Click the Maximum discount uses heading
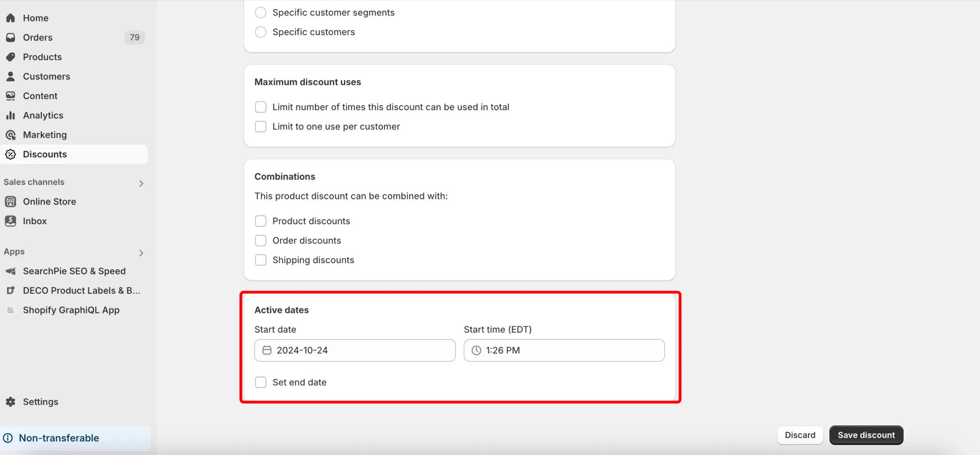The image size is (980, 455). pos(308,82)
